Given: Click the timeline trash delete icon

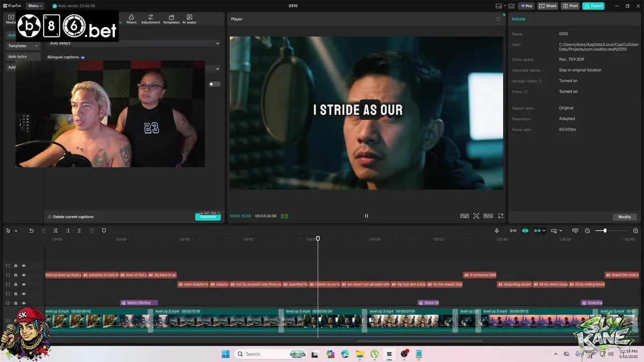Looking at the screenshot, I should click(92, 231).
